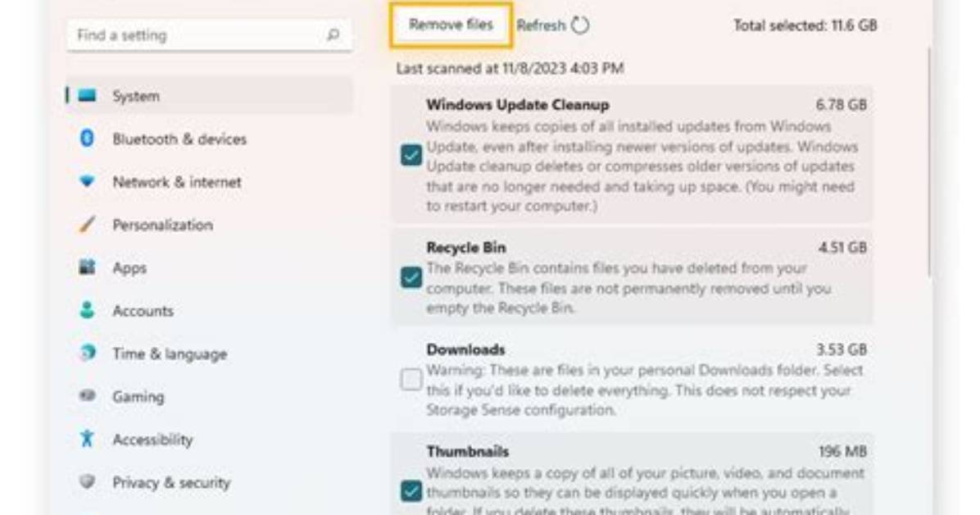Open the Personalization settings label
This screenshot has height=515, width=980.
tap(162, 225)
